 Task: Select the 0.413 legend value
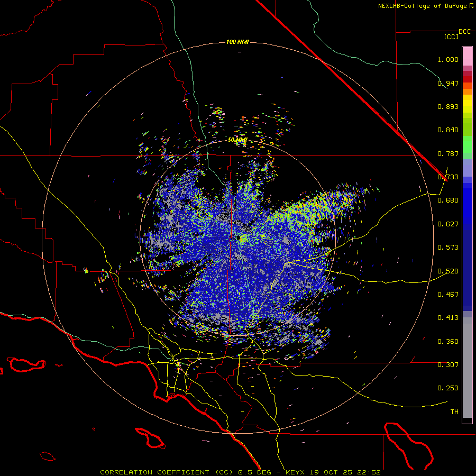pos(448,318)
